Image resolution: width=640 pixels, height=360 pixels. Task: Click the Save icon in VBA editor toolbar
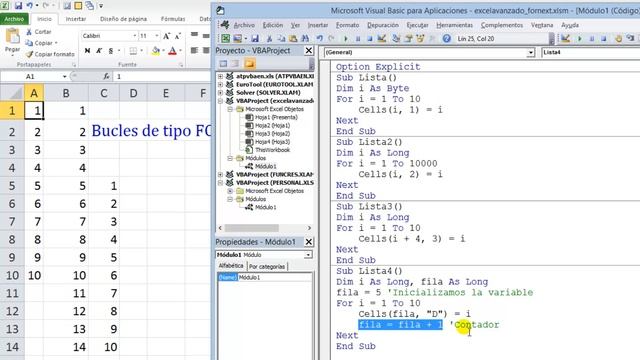point(255,38)
